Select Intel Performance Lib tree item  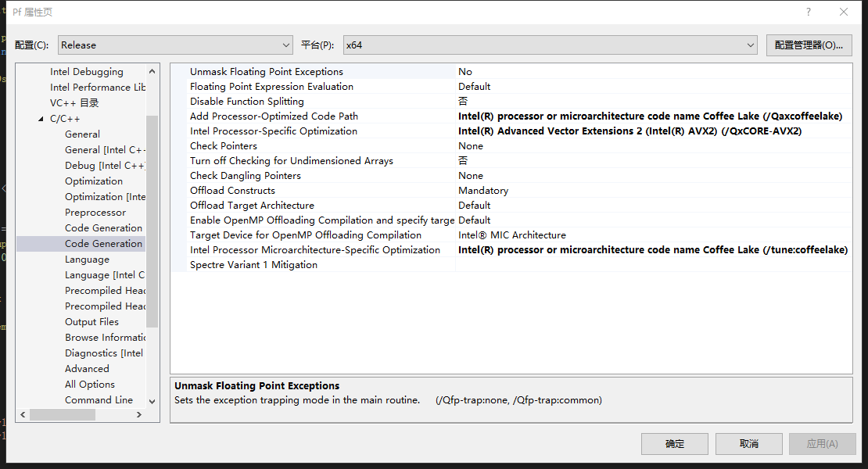(98, 87)
